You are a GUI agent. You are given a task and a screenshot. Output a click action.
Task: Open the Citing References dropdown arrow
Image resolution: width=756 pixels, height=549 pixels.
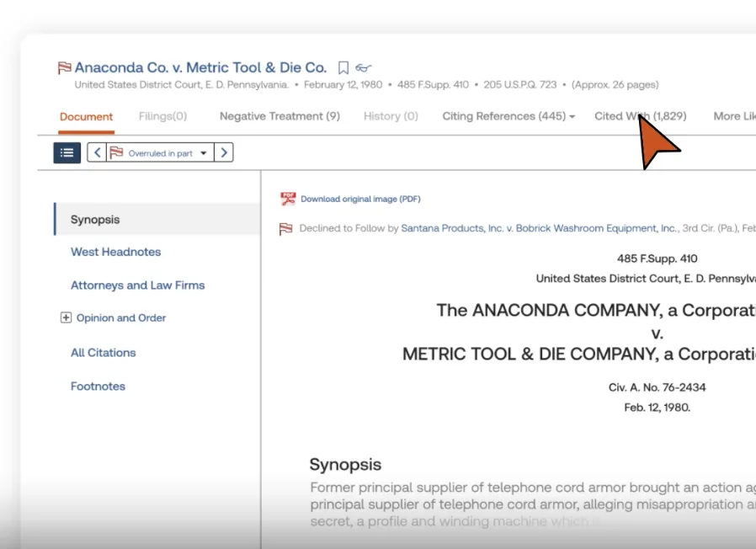(x=571, y=116)
